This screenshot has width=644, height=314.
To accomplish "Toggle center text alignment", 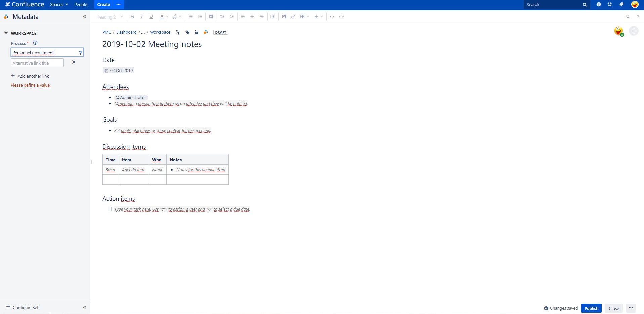I will tap(252, 16).
